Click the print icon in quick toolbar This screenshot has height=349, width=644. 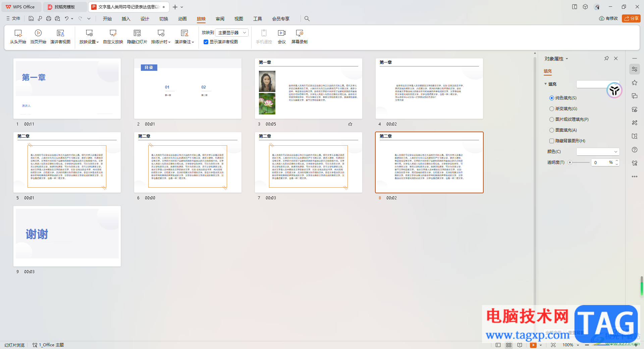(49, 18)
